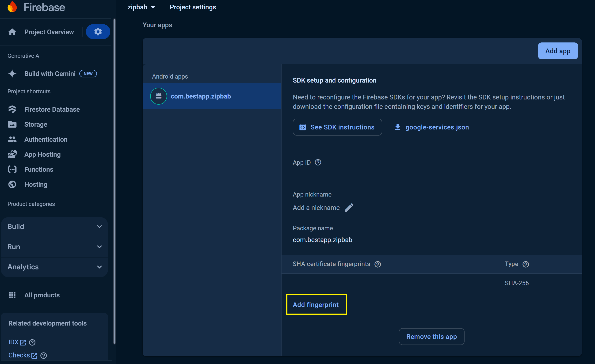
Task: Open project settings gear icon
Action: tap(98, 32)
